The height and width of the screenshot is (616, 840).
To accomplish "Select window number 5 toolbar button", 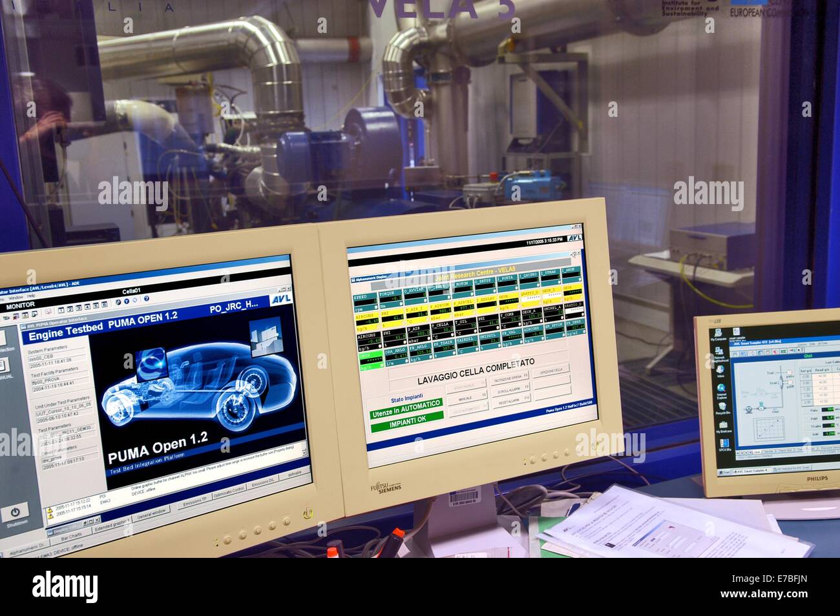I will tap(96, 305).
